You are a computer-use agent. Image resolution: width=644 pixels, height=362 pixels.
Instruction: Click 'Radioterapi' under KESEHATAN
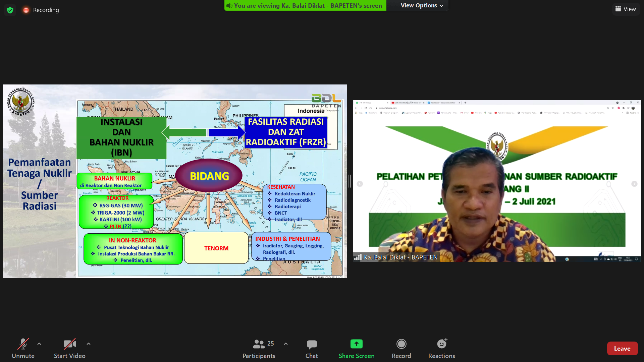(x=288, y=206)
